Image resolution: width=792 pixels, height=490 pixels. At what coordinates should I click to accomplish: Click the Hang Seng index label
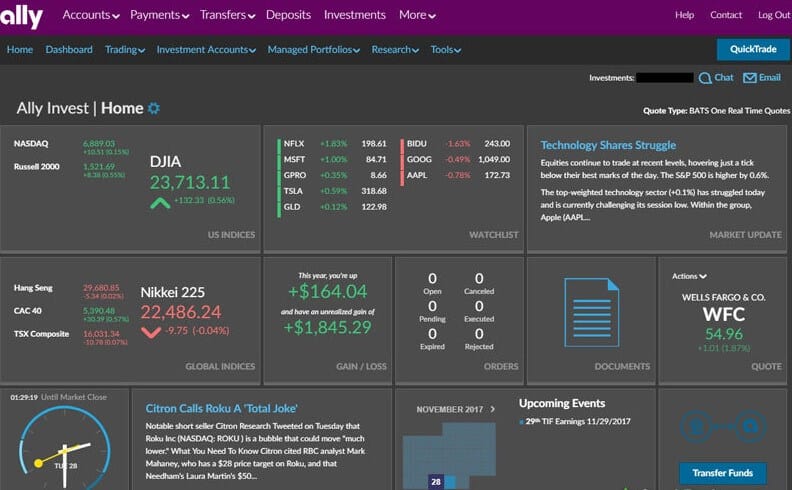pyautogui.click(x=33, y=288)
